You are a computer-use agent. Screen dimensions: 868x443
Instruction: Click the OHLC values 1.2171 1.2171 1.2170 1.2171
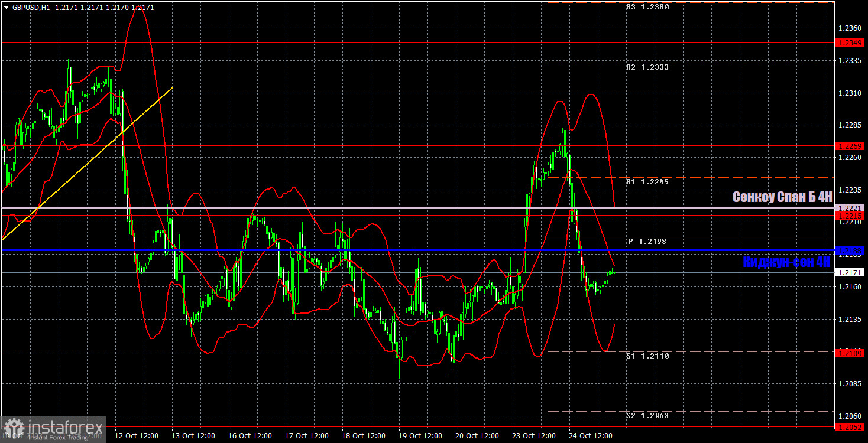click(103, 8)
